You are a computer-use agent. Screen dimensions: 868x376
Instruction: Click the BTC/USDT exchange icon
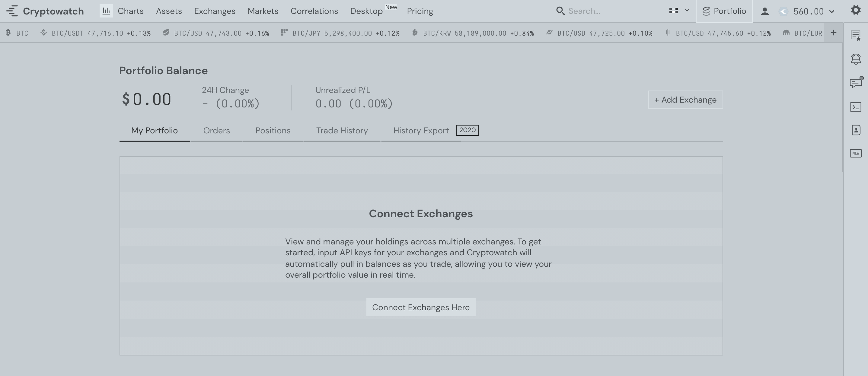click(43, 32)
